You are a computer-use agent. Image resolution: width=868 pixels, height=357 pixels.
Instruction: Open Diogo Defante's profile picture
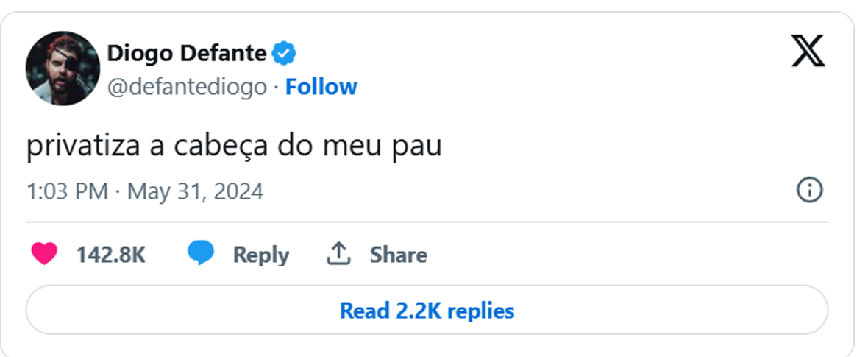(63, 68)
